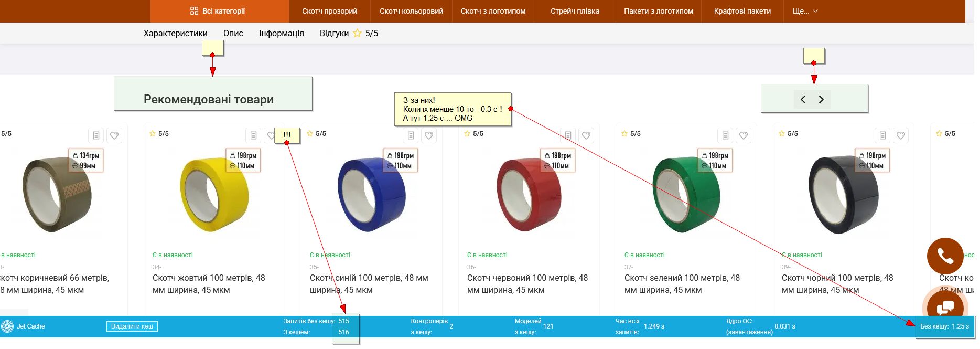The image size is (980, 349).
Task: Open the chat messenger button
Action: (945, 306)
